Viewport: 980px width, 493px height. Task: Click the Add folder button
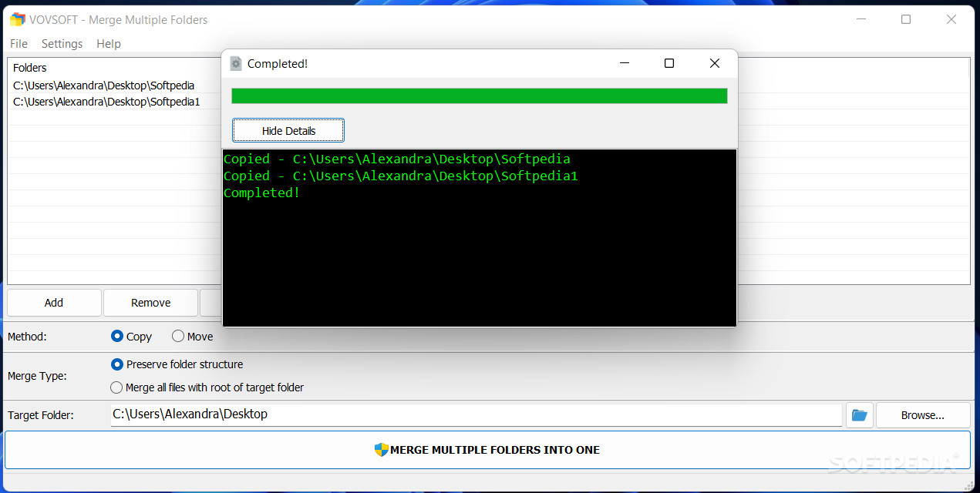(54, 303)
